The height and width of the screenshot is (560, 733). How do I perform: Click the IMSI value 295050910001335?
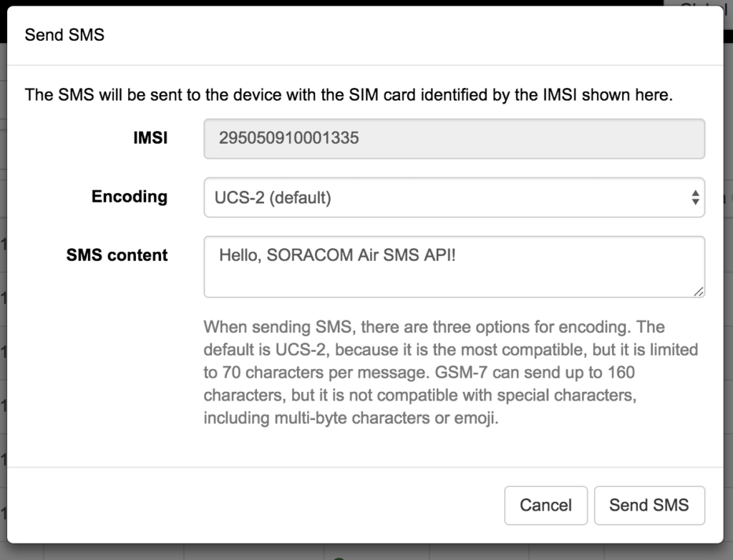click(288, 139)
